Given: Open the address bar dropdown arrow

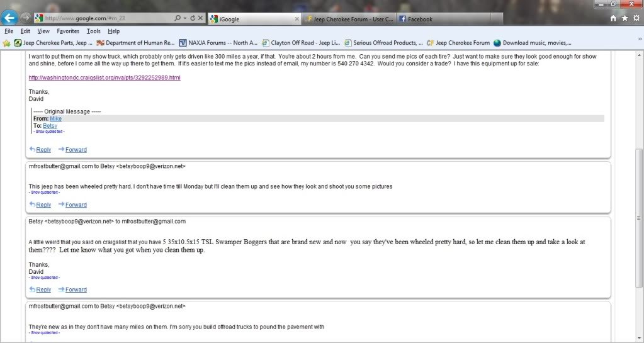Looking at the screenshot, I should (185, 18).
